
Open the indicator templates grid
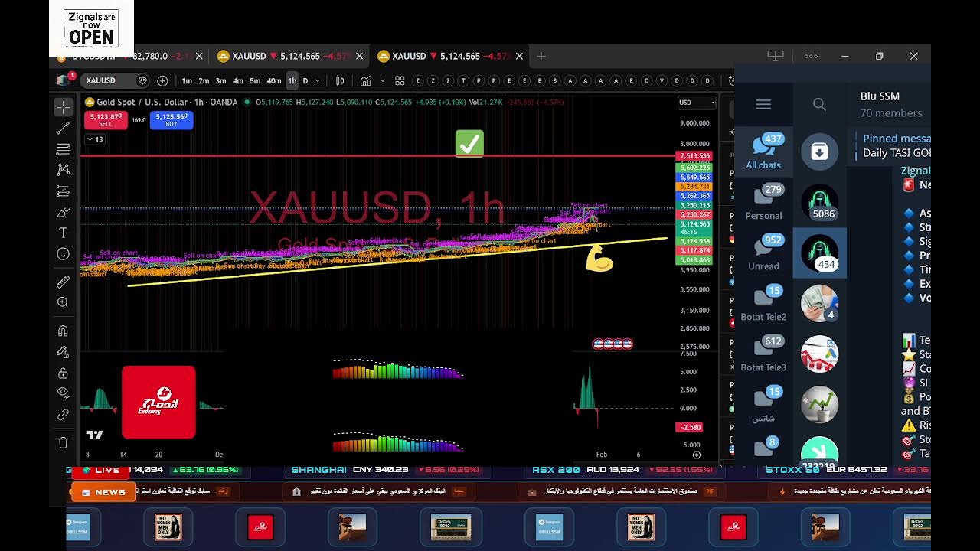pyautogui.click(x=400, y=80)
